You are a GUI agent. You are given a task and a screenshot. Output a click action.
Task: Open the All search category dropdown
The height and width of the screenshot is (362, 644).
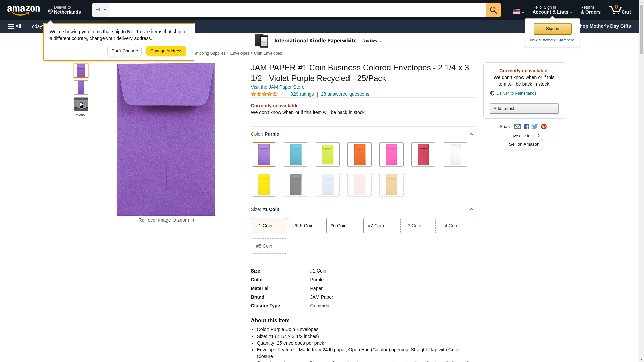point(100,10)
